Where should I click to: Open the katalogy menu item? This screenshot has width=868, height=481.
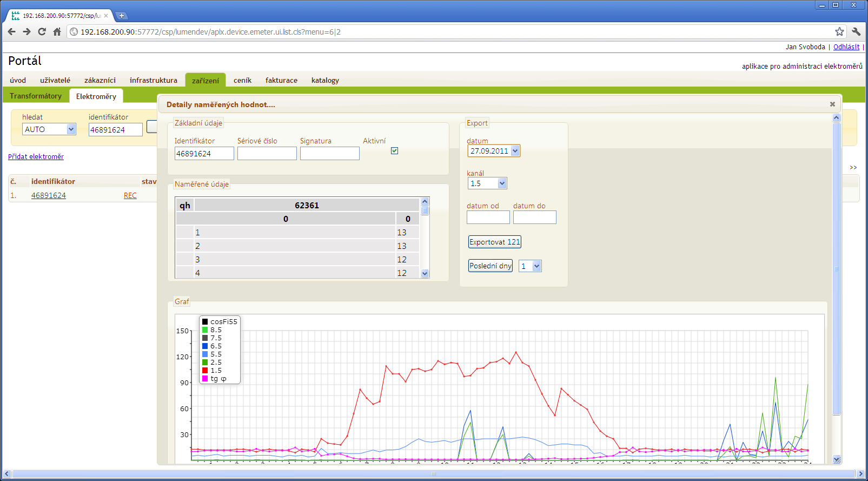coord(325,80)
